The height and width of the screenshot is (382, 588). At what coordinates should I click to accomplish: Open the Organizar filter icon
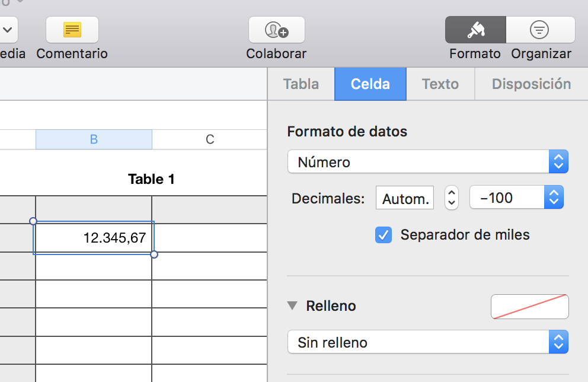[540, 30]
